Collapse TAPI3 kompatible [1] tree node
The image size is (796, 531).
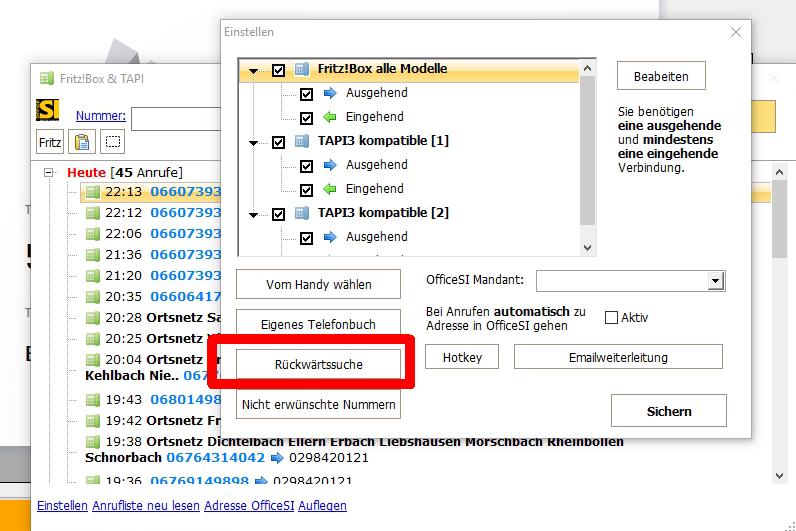[x=253, y=143]
